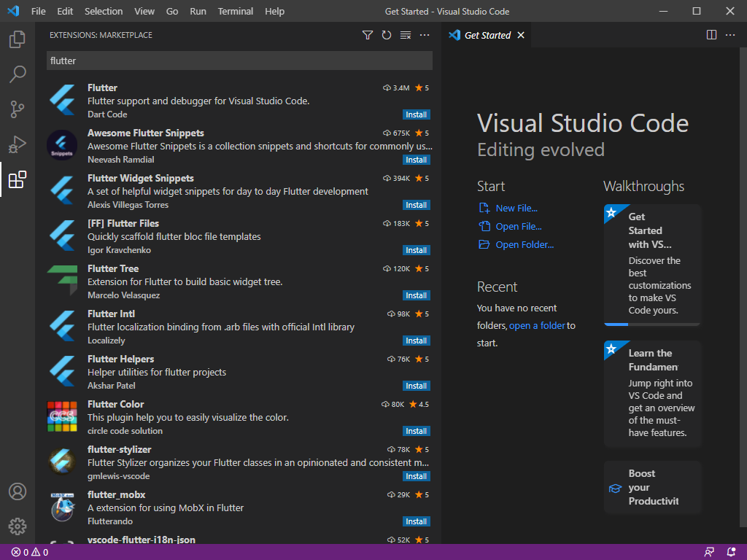747x560 pixels.
Task: Click the Open Folder... link
Action: 525,244
